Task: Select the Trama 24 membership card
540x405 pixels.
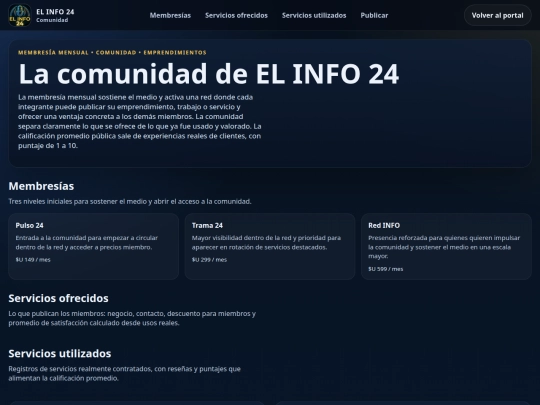Action: (270, 246)
